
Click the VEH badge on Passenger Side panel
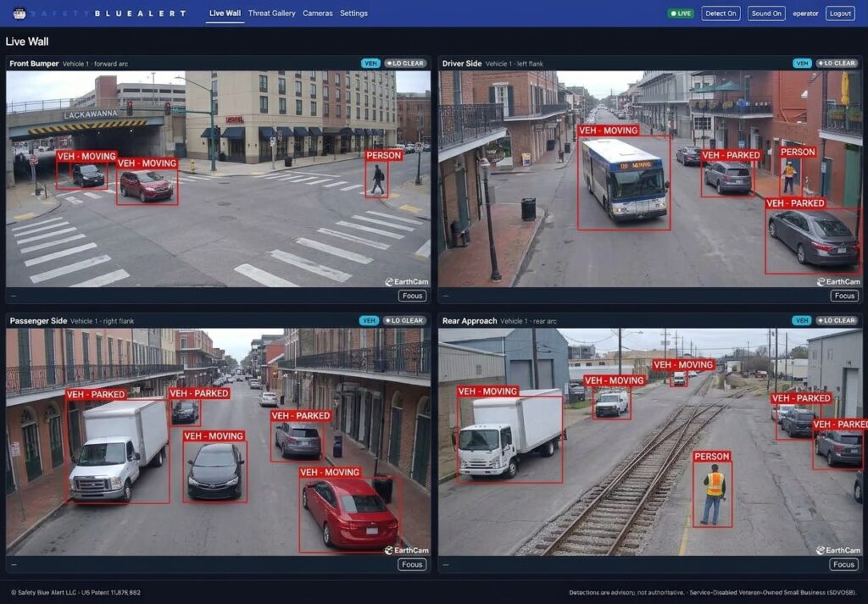[369, 321]
